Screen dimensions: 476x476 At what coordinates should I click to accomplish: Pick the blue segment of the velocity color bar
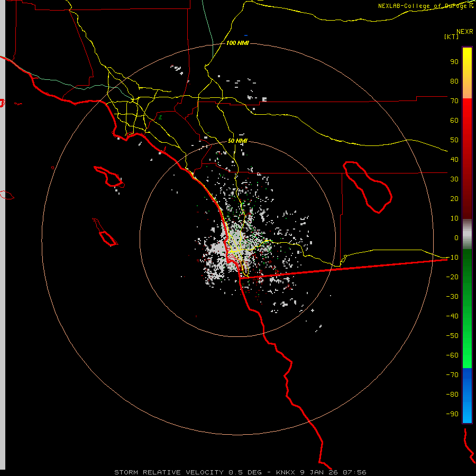467,396
